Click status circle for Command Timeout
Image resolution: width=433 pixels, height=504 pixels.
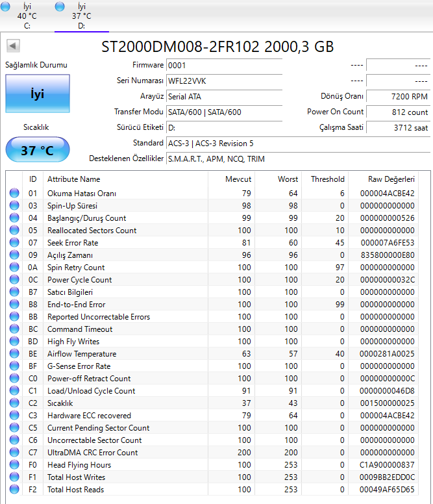14,329
